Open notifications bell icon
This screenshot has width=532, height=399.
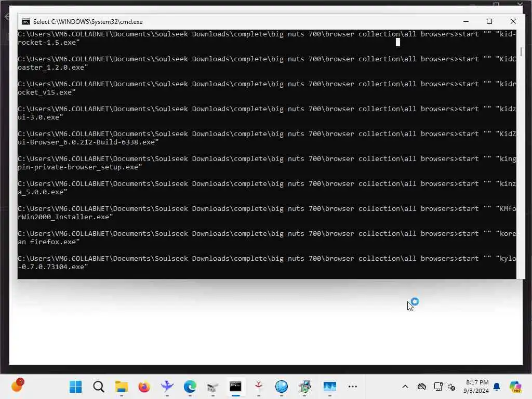[x=497, y=387]
